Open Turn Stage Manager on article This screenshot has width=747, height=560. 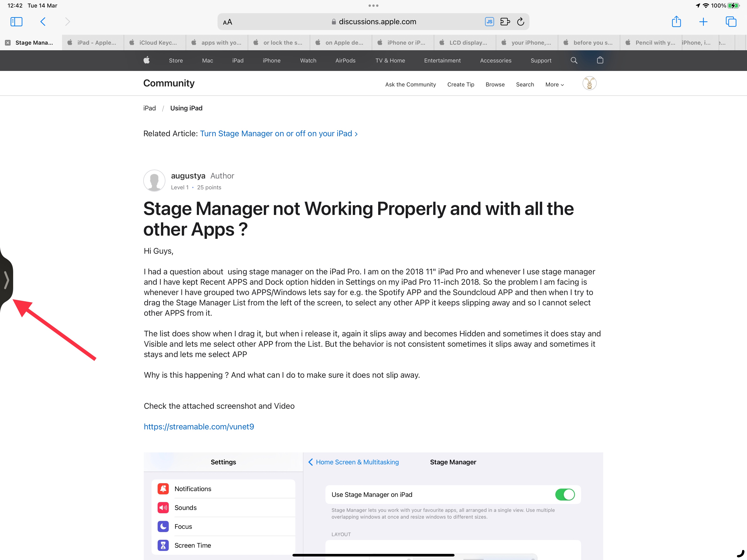[x=279, y=134]
